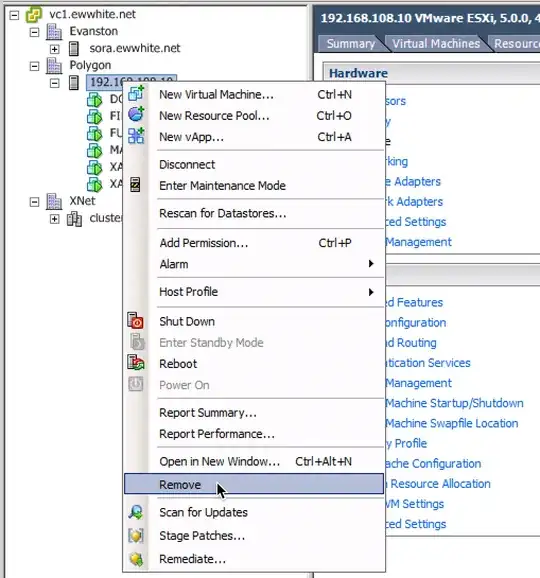Open the Summary tab
This screenshot has height=578, width=540.
click(x=351, y=43)
